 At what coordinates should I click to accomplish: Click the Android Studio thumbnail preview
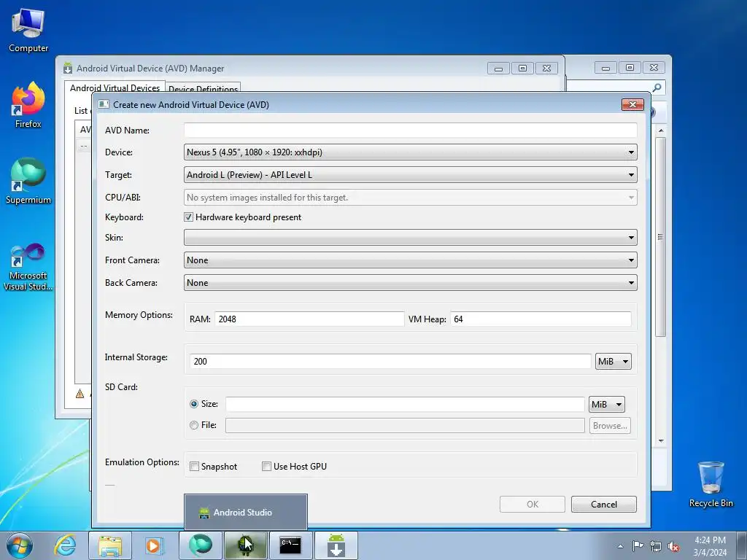coord(246,513)
